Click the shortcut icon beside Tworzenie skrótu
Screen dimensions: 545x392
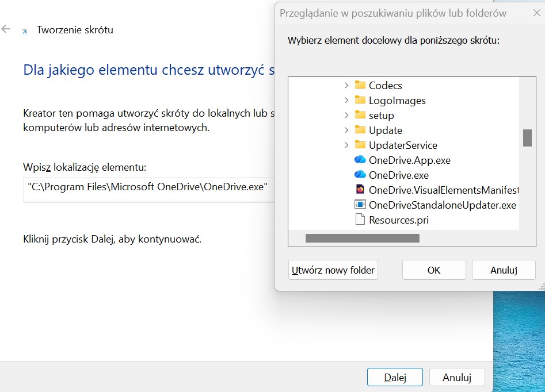click(x=24, y=32)
